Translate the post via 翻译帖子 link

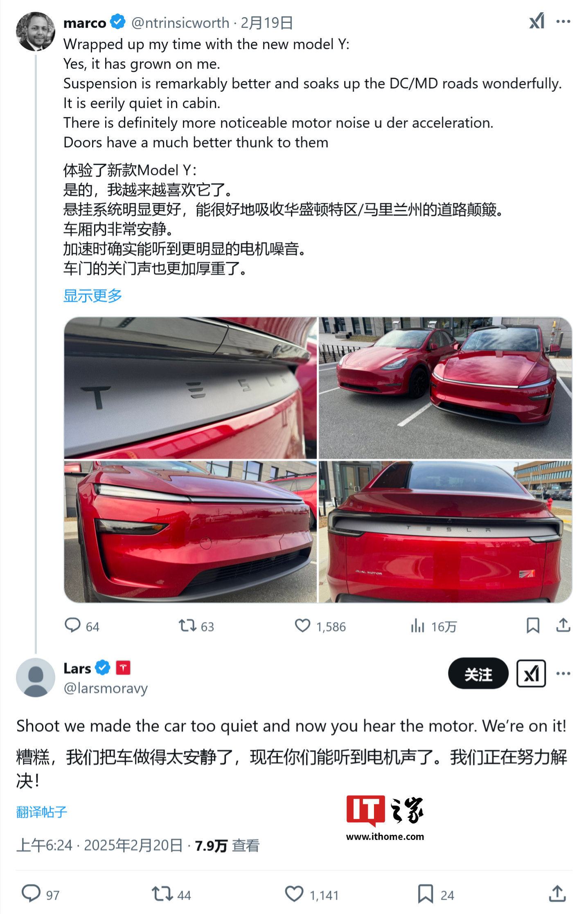(x=41, y=812)
